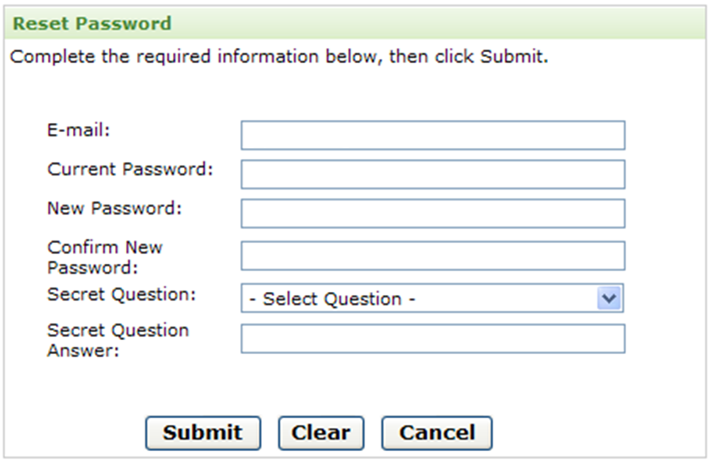
Task: Open the Select Question combo box
Action: point(420,299)
